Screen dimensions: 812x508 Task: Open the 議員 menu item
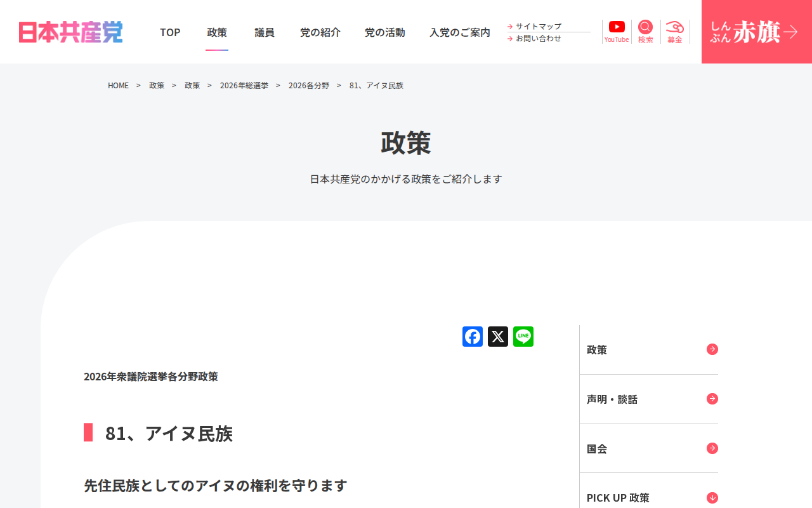[265, 32]
